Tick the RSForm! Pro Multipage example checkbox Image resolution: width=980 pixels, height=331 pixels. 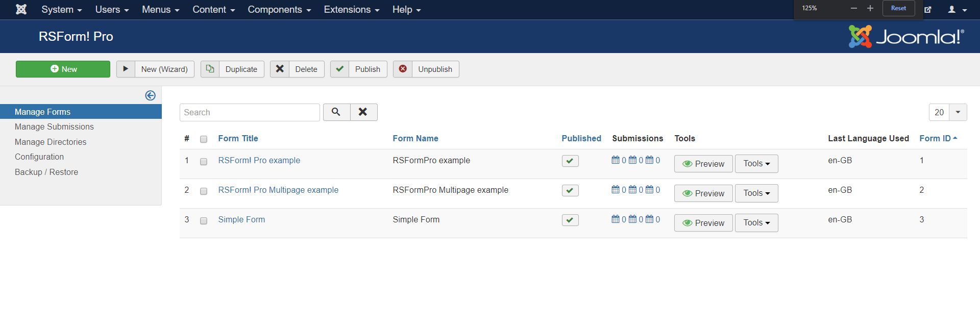(204, 191)
